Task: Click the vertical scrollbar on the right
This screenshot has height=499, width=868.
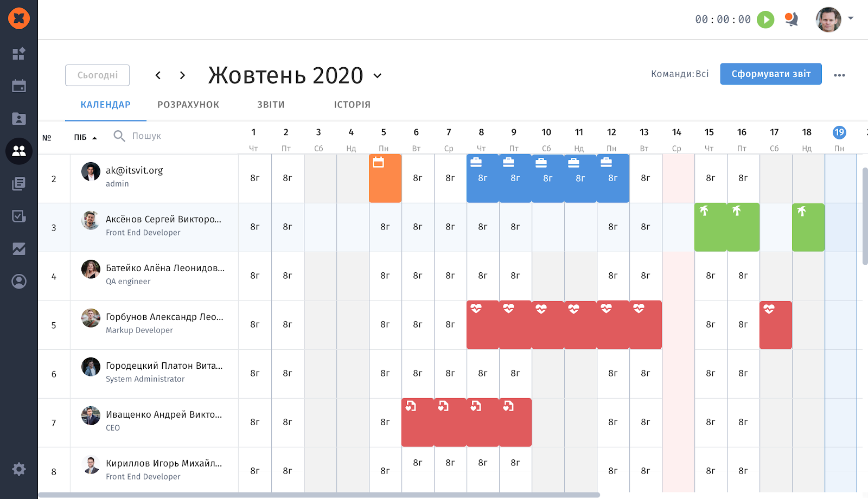Action: [x=865, y=216]
